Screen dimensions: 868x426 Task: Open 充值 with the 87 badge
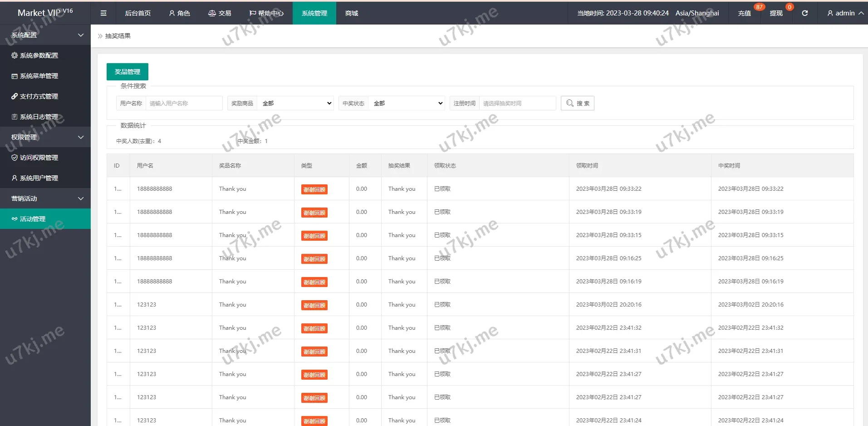click(745, 13)
